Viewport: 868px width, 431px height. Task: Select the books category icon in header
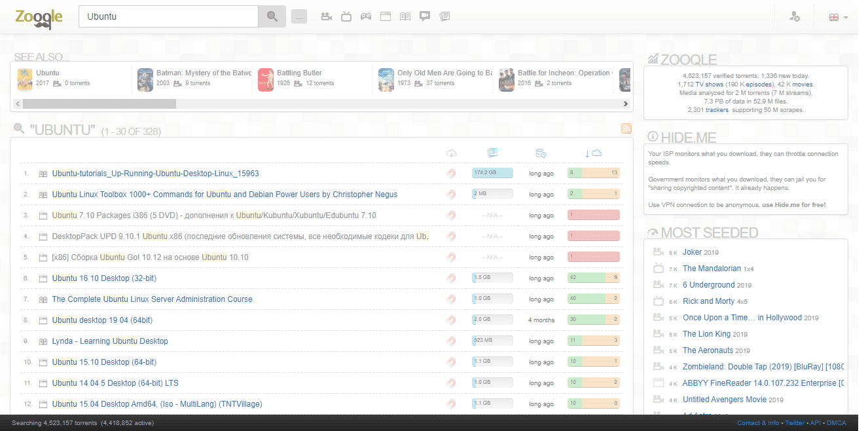(x=405, y=16)
